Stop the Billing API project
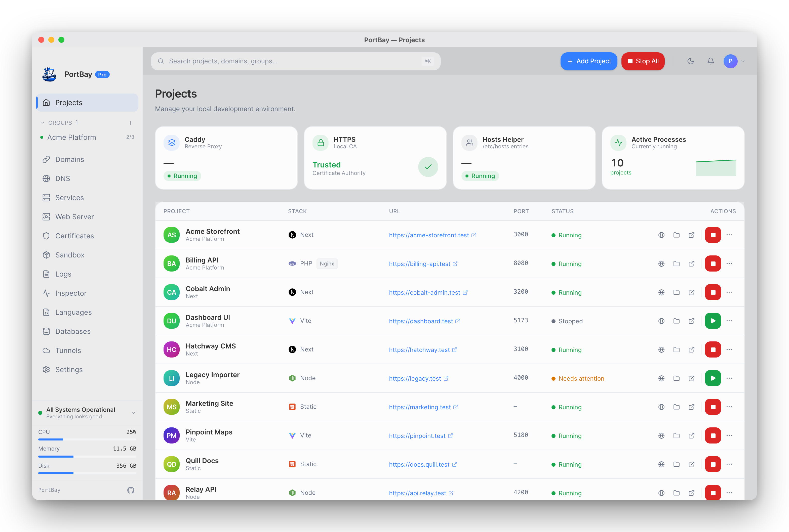Screen dimensions: 789x532 tap(713, 264)
